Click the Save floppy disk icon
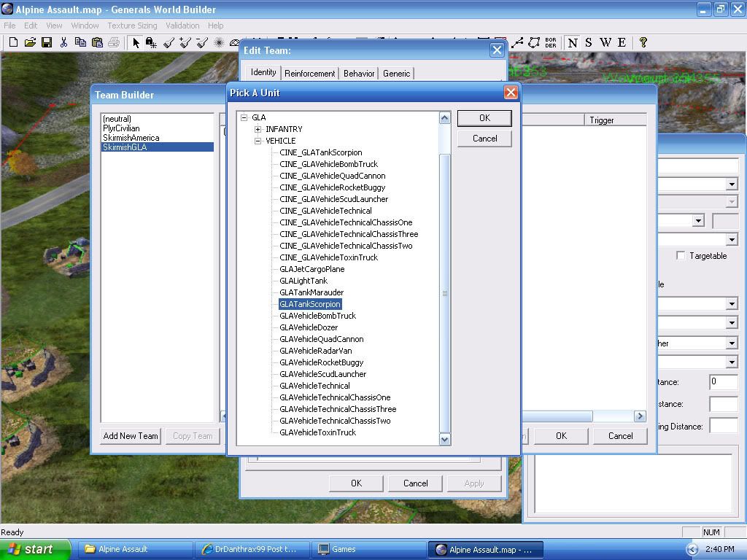747x560 pixels. click(x=47, y=42)
